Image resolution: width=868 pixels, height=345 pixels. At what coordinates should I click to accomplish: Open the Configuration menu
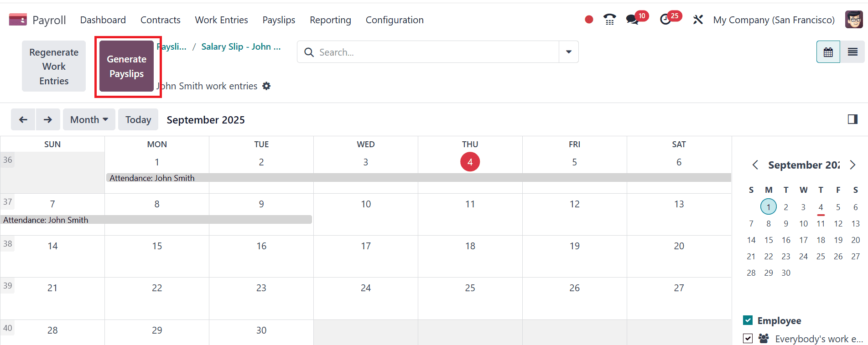tap(395, 20)
